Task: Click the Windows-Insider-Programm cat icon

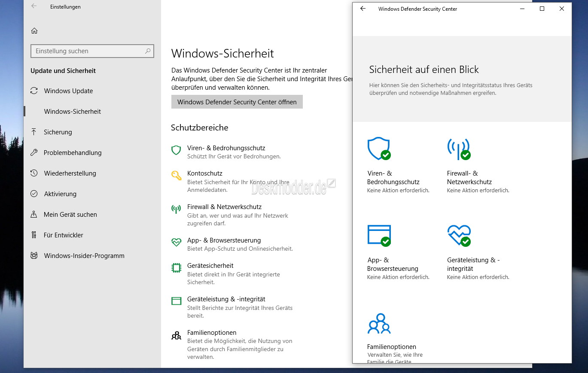Action: pyautogui.click(x=34, y=255)
